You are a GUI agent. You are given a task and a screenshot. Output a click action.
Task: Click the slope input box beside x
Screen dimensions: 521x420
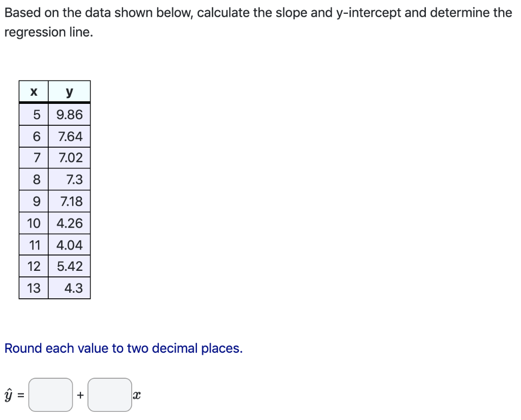[x=109, y=395]
